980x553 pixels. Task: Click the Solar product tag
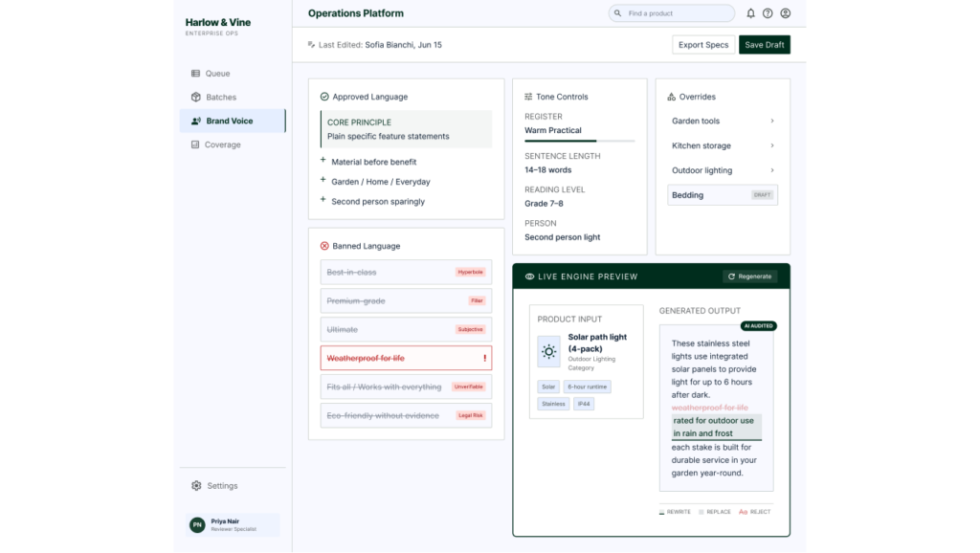(548, 387)
